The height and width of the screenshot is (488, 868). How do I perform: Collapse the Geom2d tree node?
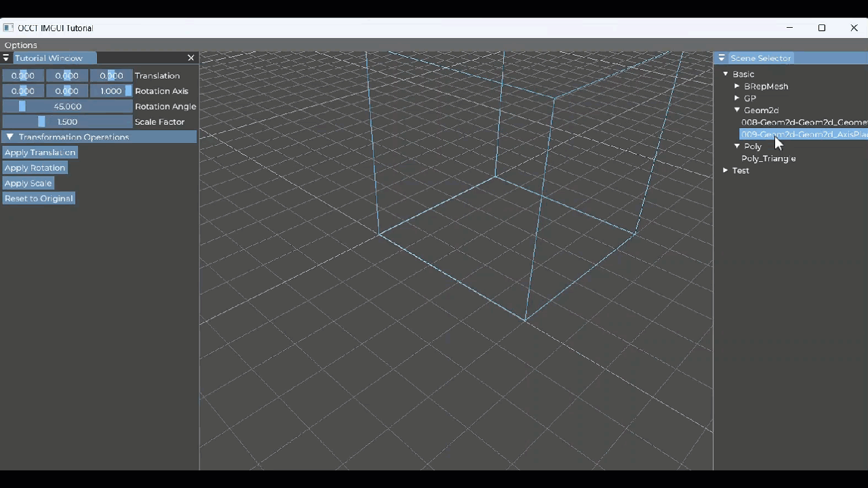(737, 110)
